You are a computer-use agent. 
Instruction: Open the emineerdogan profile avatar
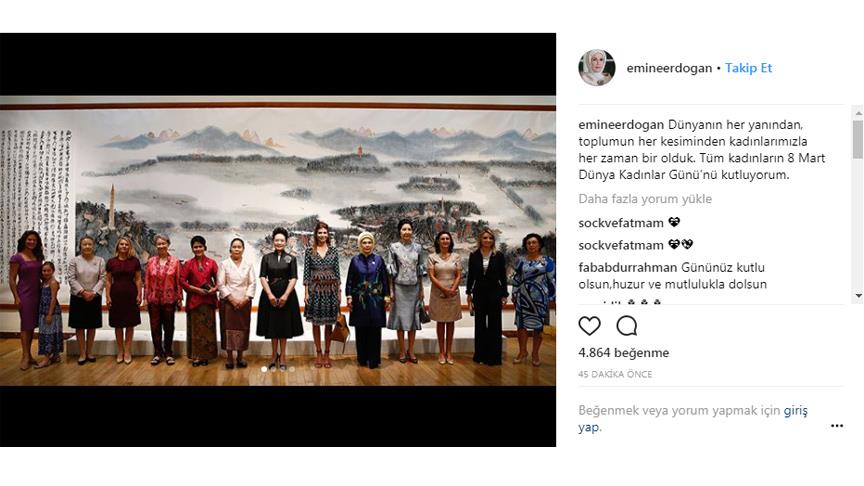coord(597,68)
